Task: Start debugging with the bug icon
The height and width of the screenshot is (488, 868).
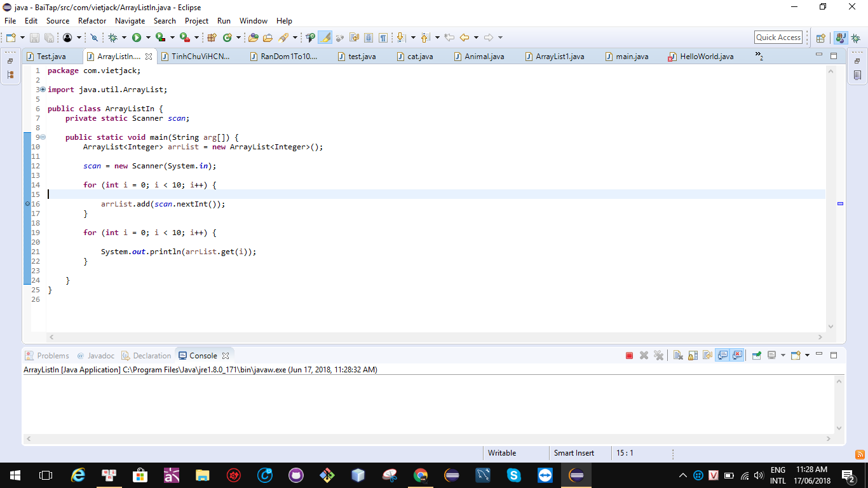Action: [112, 37]
